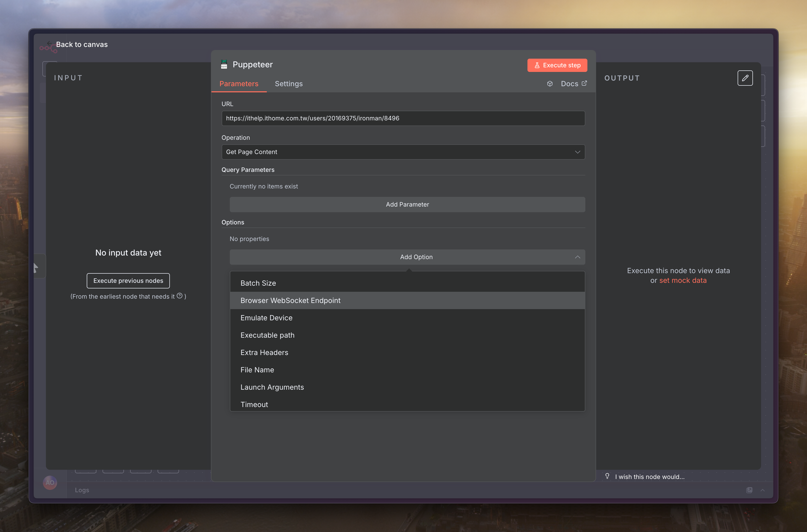Viewport: 807px width, 532px height.
Task: Click the help question-mark icon
Action: [x=180, y=296]
